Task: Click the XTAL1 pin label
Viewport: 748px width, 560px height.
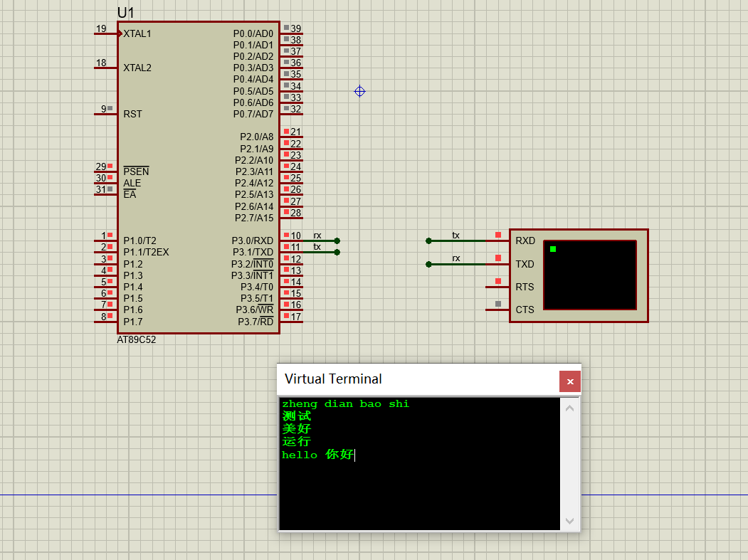Action: point(137,34)
